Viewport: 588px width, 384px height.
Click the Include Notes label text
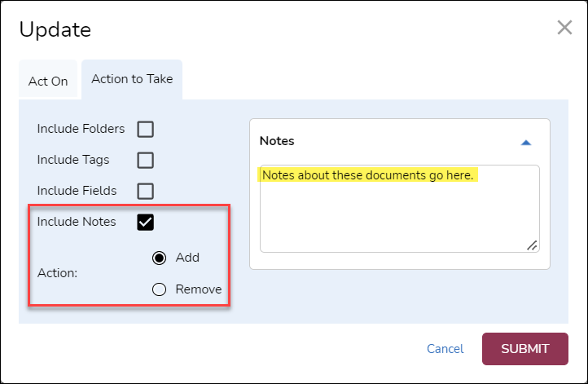pyautogui.click(x=77, y=222)
